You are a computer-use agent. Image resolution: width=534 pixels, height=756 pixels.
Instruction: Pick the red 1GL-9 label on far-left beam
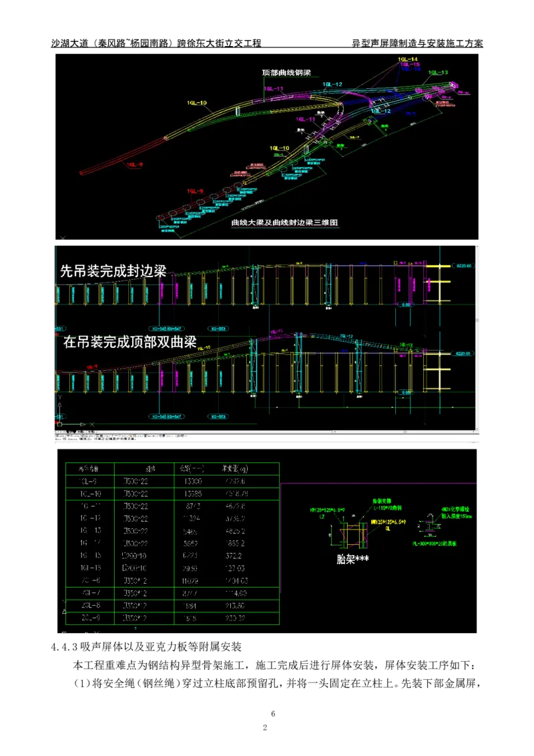pyautogui.click(x=136, y=164)
